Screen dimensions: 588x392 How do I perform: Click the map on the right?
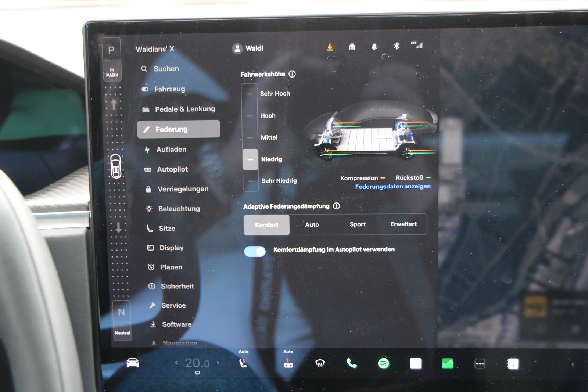pyautogui.click(x=513, y=187)
